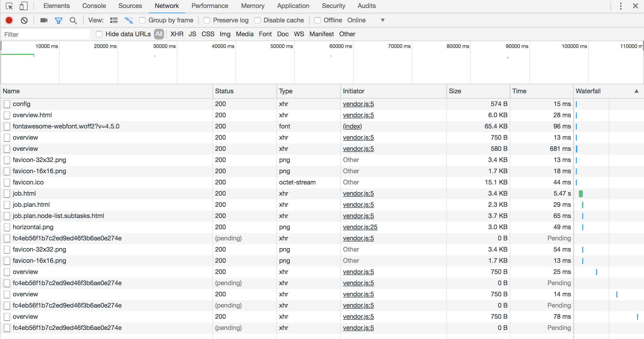644x339 pixels.
Task: Filter requests by XHR
Action: [x=177, y=34]
